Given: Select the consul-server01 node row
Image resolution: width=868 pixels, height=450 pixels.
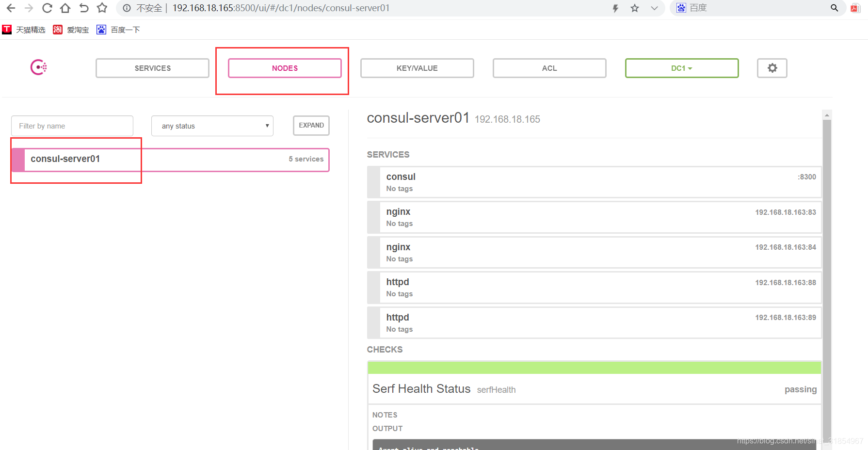Looking at the screenshot, I should click(170, 160).
